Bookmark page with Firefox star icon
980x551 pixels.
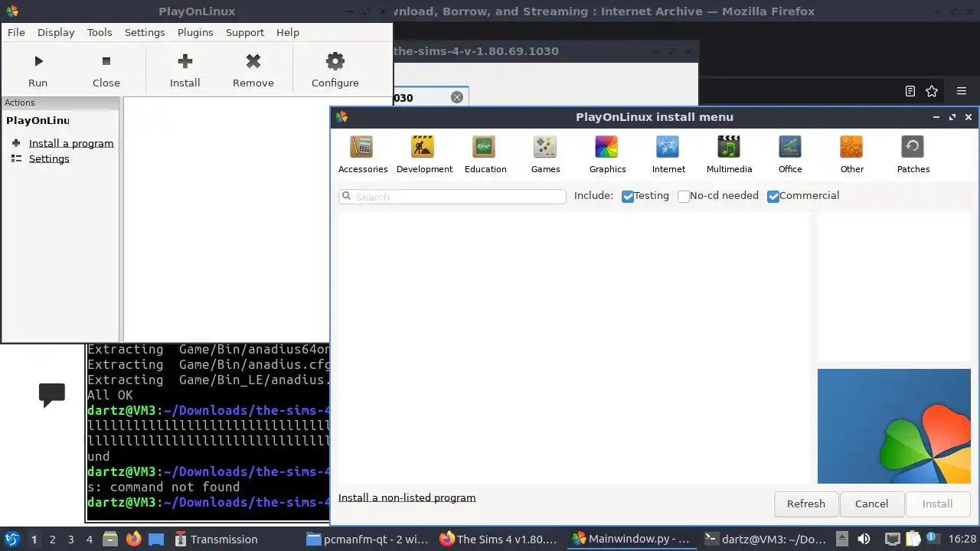click(932, 91)
